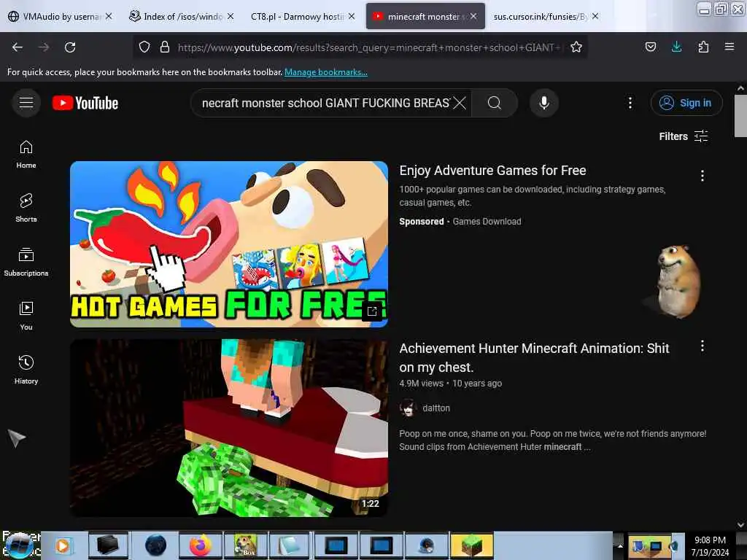Open History in the sidebar

[x=26, y=370]
